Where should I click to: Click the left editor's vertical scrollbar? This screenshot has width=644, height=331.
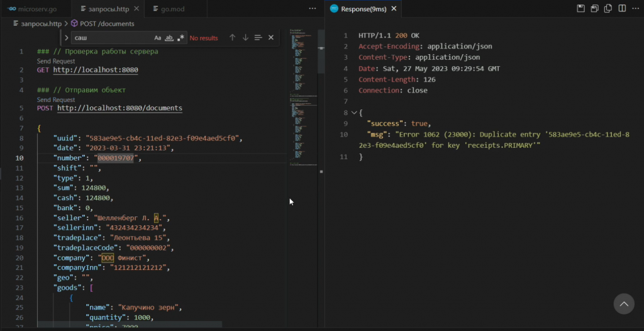(x=321, y=52)
